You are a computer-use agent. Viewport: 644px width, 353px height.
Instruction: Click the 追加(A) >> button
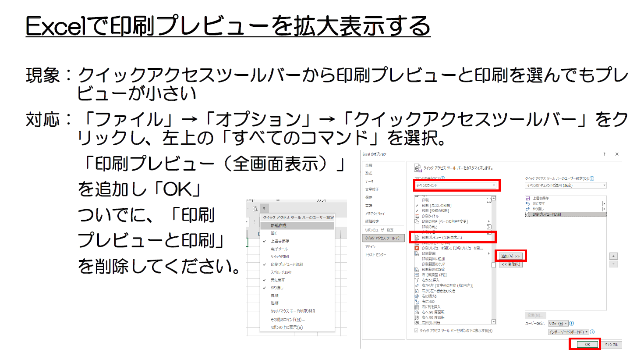[x=510, y=256]
